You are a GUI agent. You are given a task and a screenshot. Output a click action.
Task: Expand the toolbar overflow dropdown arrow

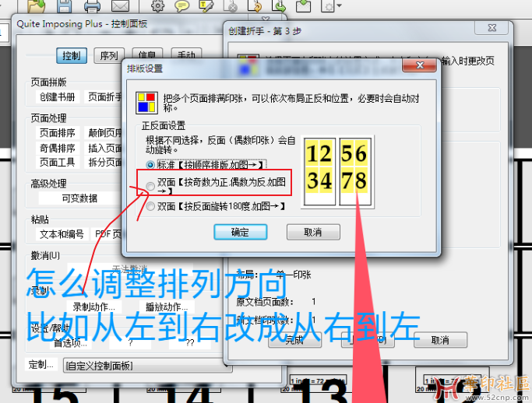tap(339, 6)
